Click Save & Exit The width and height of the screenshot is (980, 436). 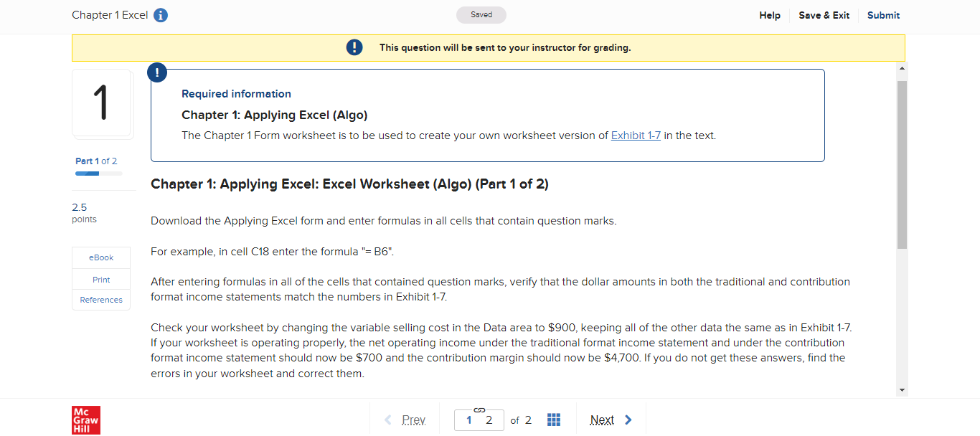(824, 15)
